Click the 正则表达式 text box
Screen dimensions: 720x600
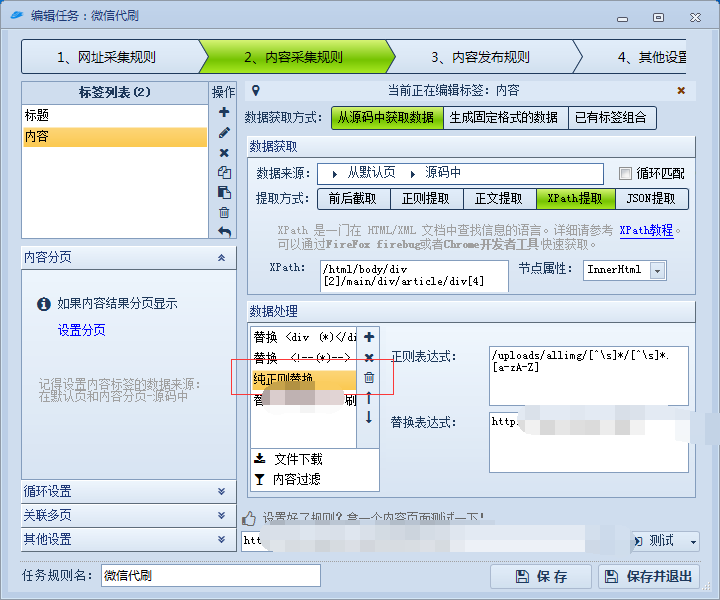click(x=588, y=375)
